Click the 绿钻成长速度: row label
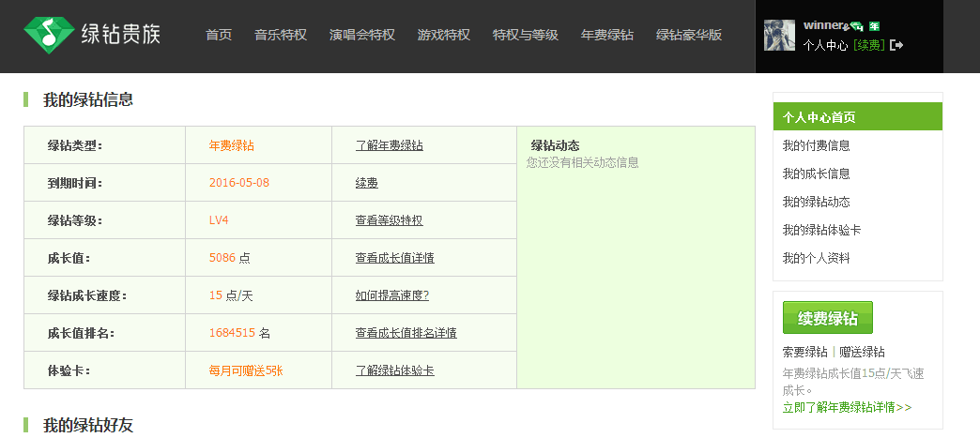This screenshot has height=438, width=980. pos(87,295)
